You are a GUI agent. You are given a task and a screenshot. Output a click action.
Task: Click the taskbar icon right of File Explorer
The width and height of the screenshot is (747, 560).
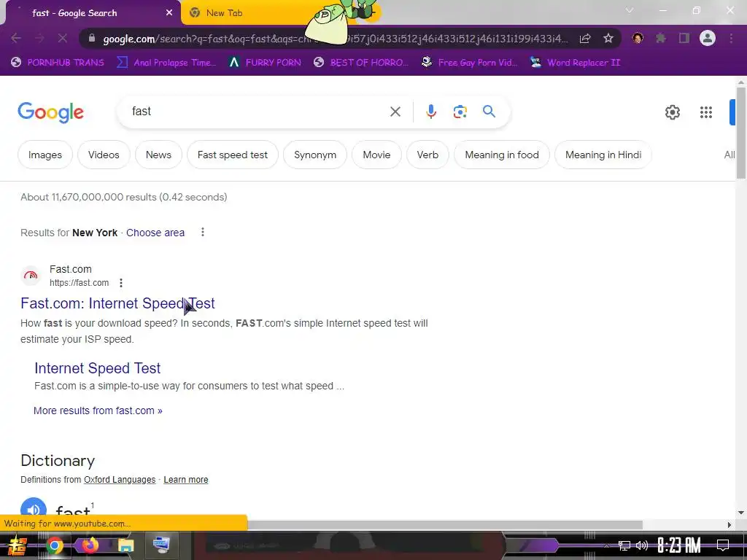point(161,545)
